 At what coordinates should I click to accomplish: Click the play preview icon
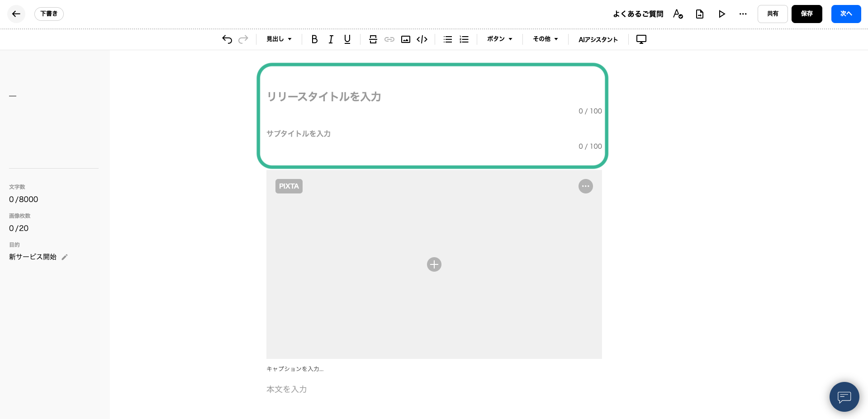722,14
